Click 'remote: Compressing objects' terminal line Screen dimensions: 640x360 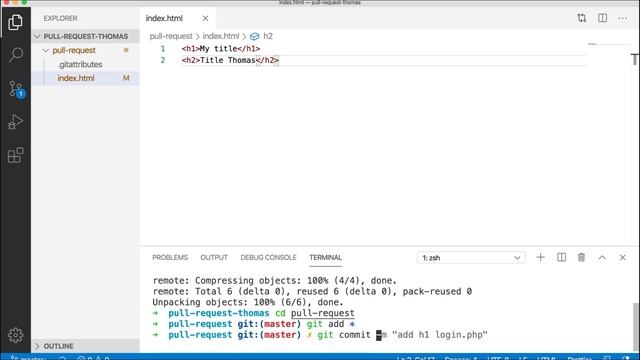274,281
